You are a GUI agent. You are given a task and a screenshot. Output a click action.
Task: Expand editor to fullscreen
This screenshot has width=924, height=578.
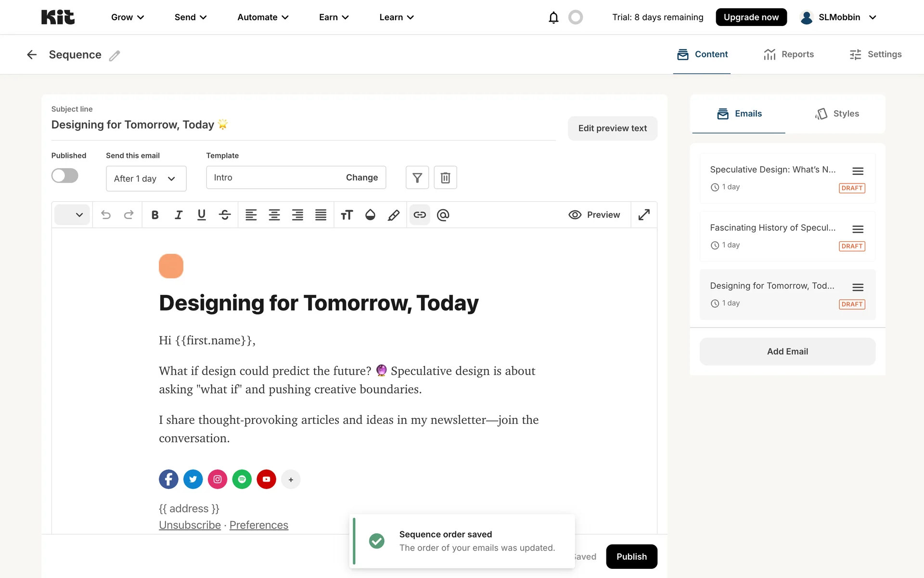pyautogui.click(x=644, y=215)
